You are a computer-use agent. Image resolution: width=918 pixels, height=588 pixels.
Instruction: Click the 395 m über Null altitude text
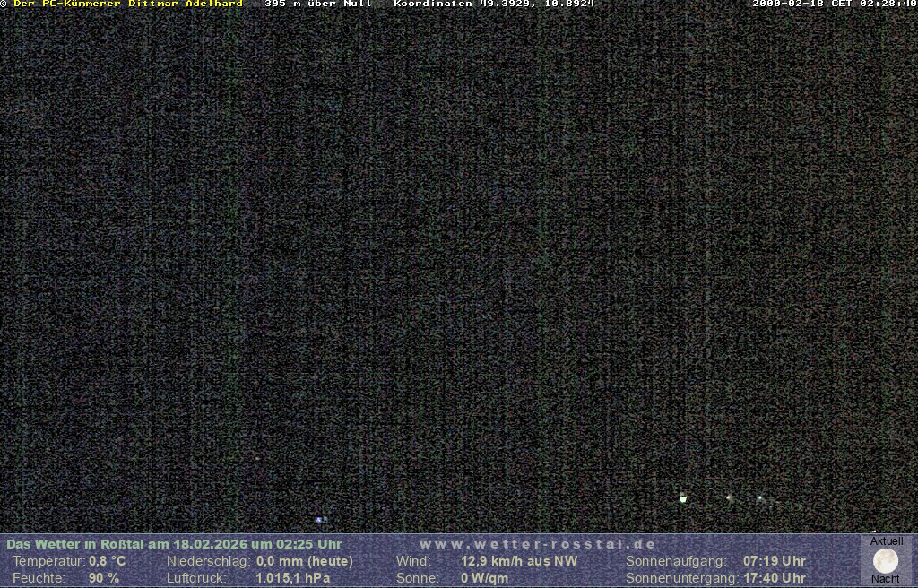click(317, 4)
